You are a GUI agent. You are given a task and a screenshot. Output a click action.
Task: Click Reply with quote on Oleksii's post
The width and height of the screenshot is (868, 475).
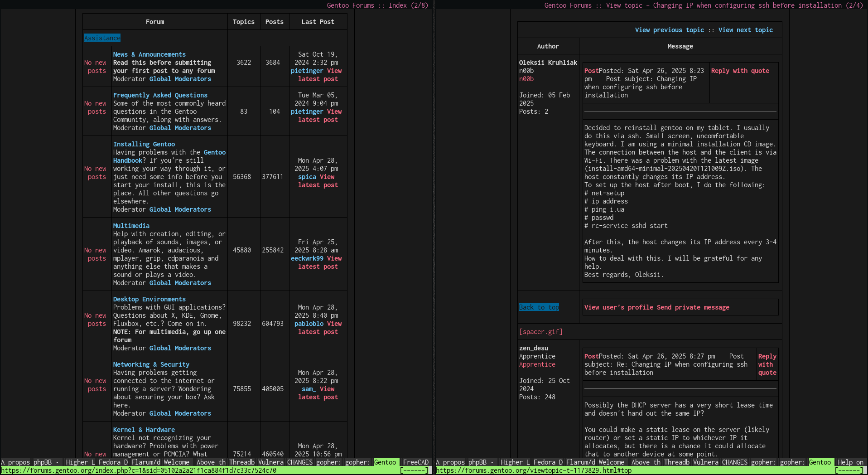click(740, 71)
